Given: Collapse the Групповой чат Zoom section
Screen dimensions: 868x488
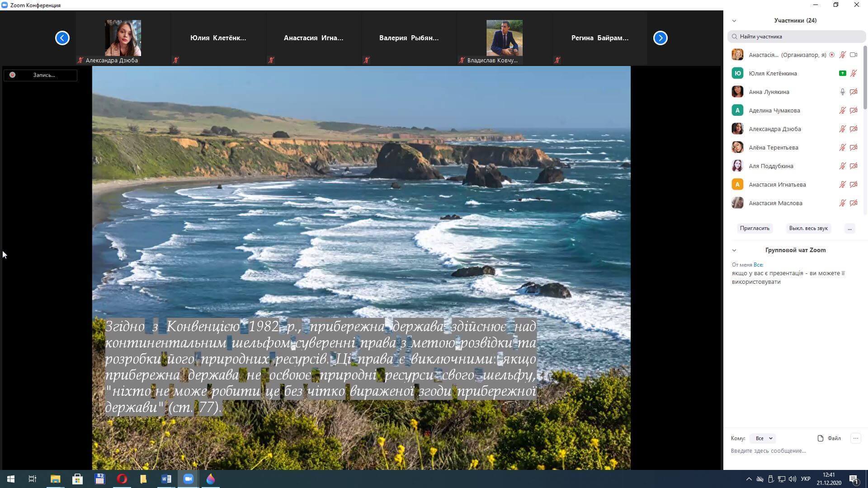Looking at the screenshot, I should (x=734, y=250).
